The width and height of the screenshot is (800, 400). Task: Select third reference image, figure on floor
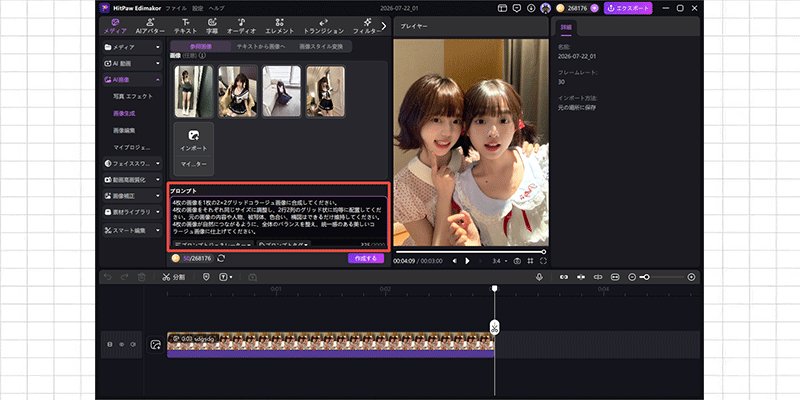click(x=282, y=91)
